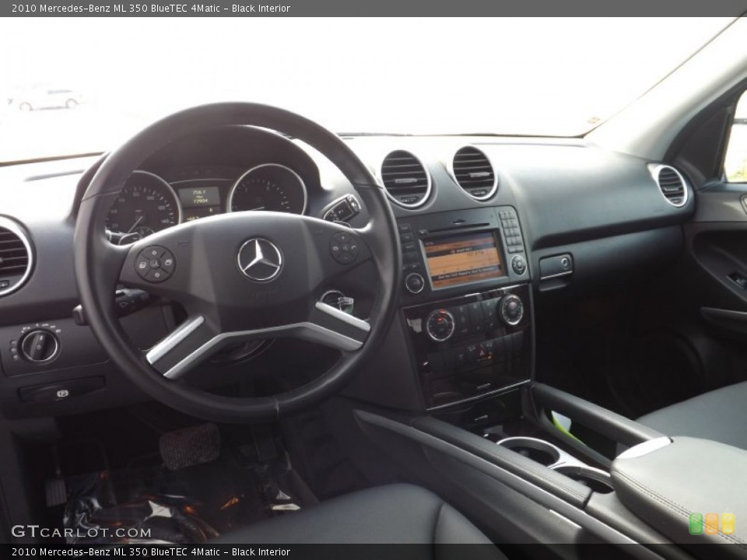Click the instrument cluster center display
The height and width of the screenshot is (560, 747).
point(200,197)
